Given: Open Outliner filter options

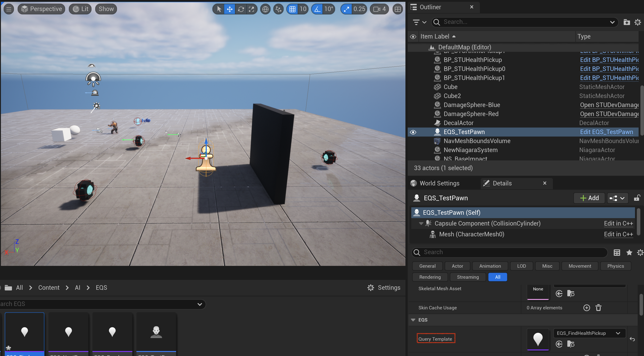Looking at the screenshot, I should (419, 22).
